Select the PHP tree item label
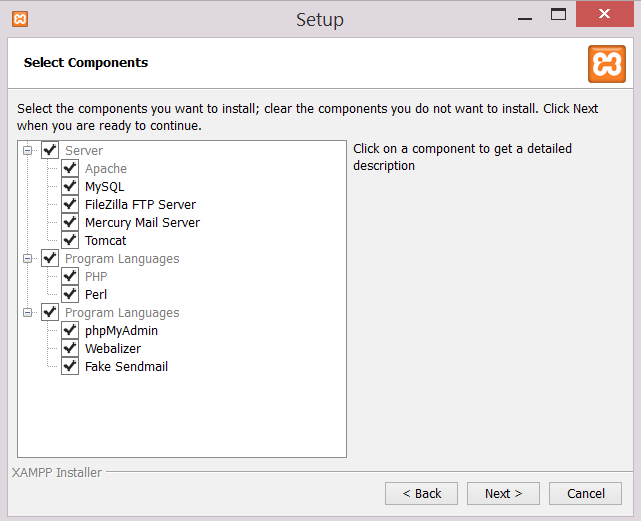641x521 pixels. (x=96, y=277)
